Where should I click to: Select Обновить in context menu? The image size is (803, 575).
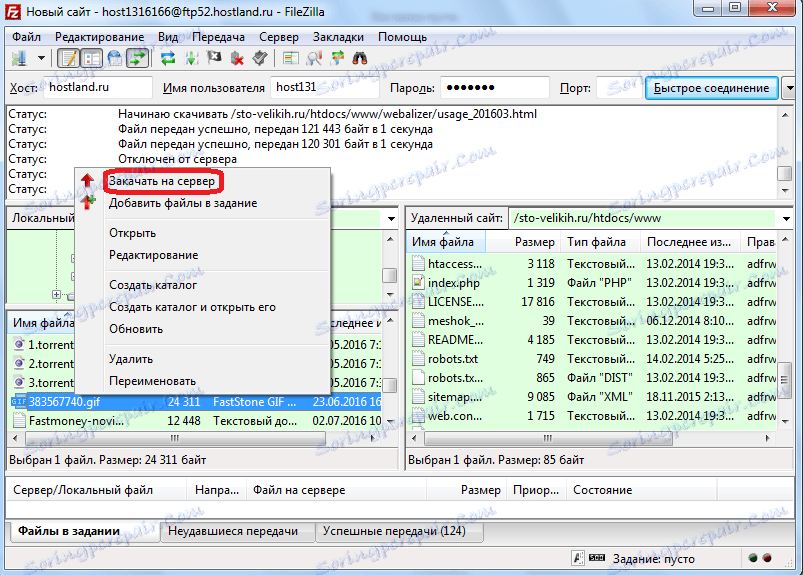136,329
